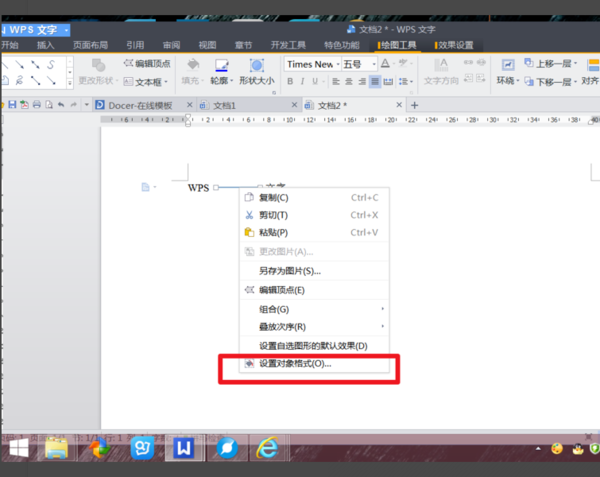Open 组合(G) submenu
The height and width of the screenshot is (477, 600).
pos(315,309)
